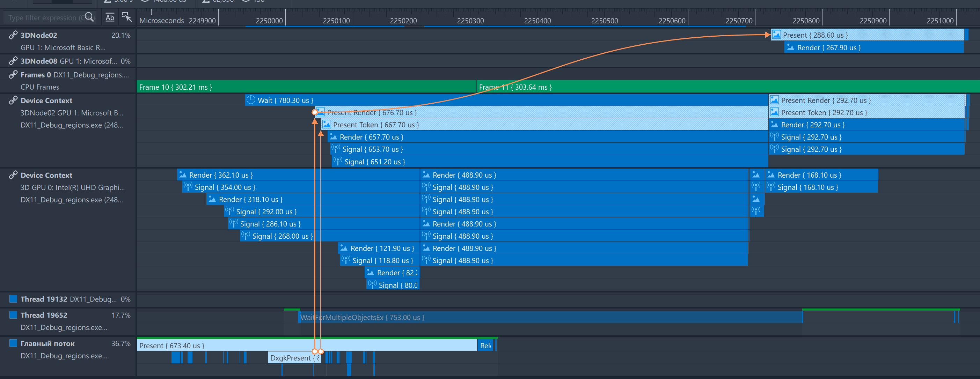Select Render { 292.70 us } task
Screen dimensions: 980x379
[867, 125]
